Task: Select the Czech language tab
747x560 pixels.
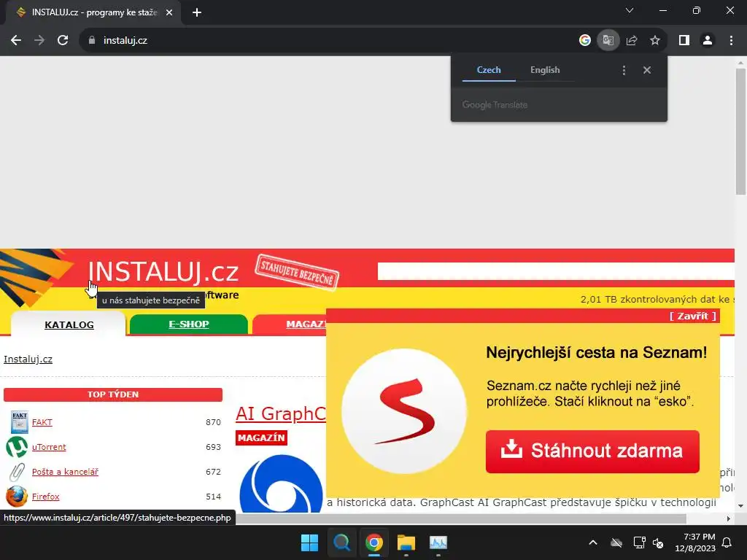Action: [x=489, y=70]
